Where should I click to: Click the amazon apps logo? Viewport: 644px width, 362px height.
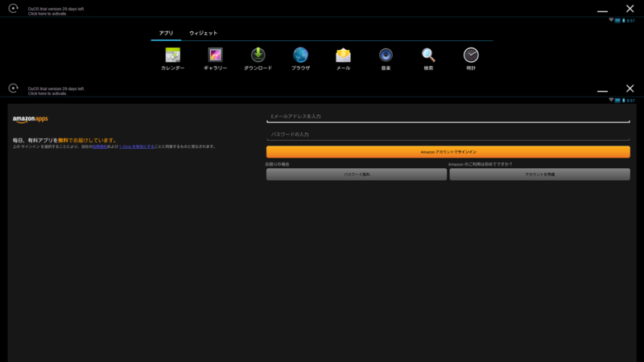(x=30, y=119)
